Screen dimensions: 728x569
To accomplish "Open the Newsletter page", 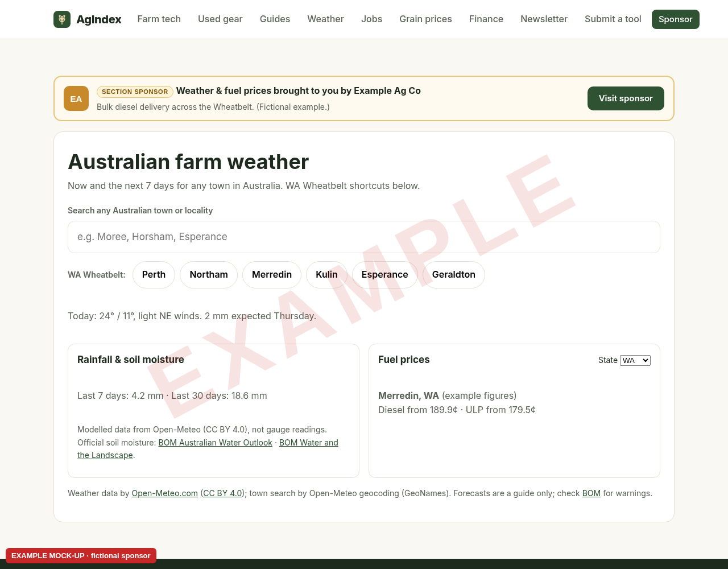I will coord(544,19).
